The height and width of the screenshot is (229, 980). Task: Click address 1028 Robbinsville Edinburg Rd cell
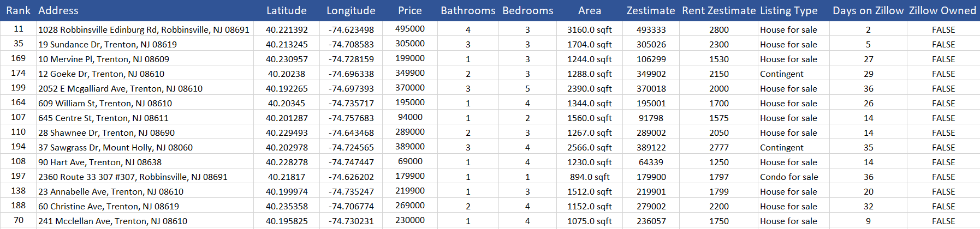(x=144, y=29)
